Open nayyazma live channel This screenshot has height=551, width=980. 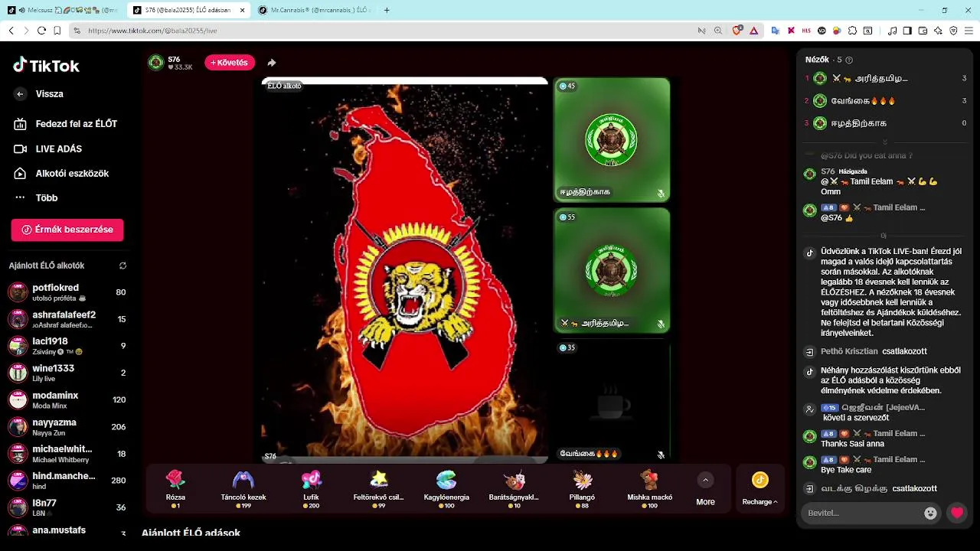click(67, 427)
